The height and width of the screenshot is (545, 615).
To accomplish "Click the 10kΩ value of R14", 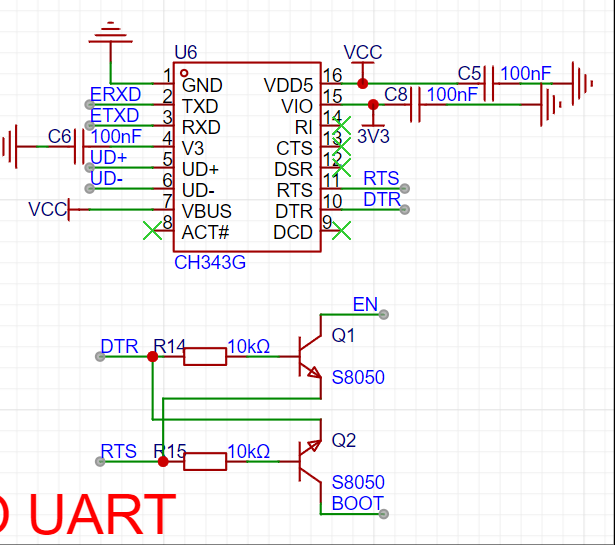I will [249, 347].
